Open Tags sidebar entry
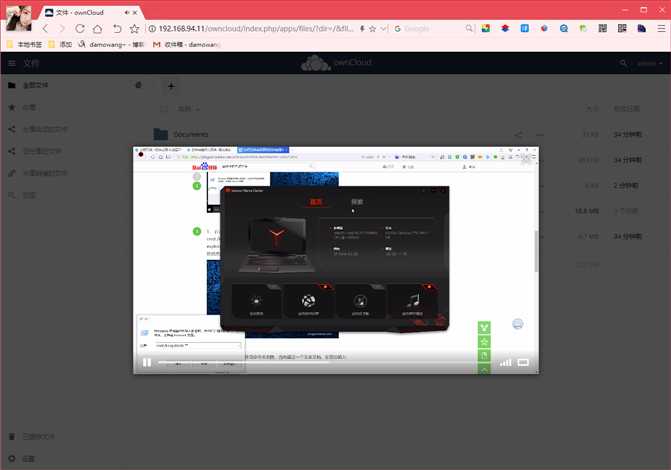671x470 pixels. coord(22,195)
